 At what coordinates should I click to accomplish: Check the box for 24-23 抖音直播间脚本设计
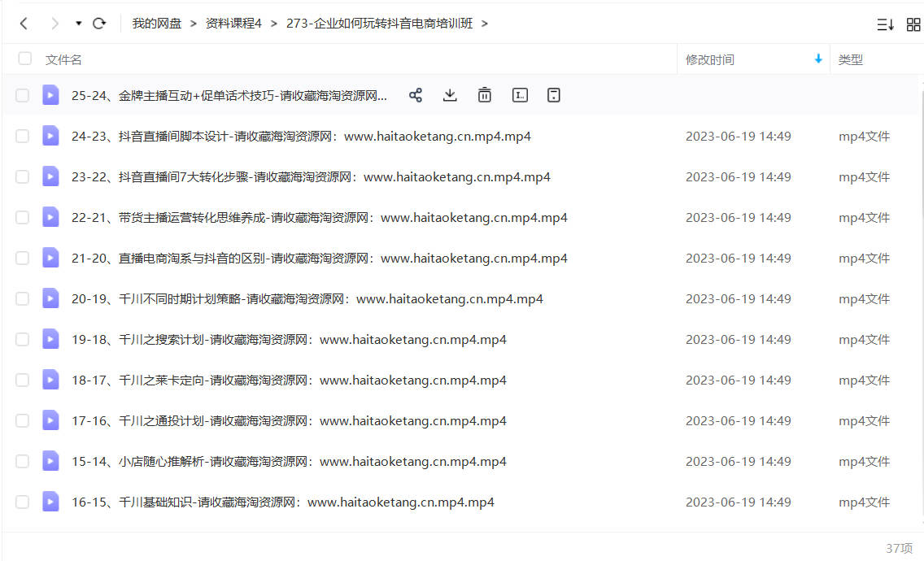[x=23, y=136]
